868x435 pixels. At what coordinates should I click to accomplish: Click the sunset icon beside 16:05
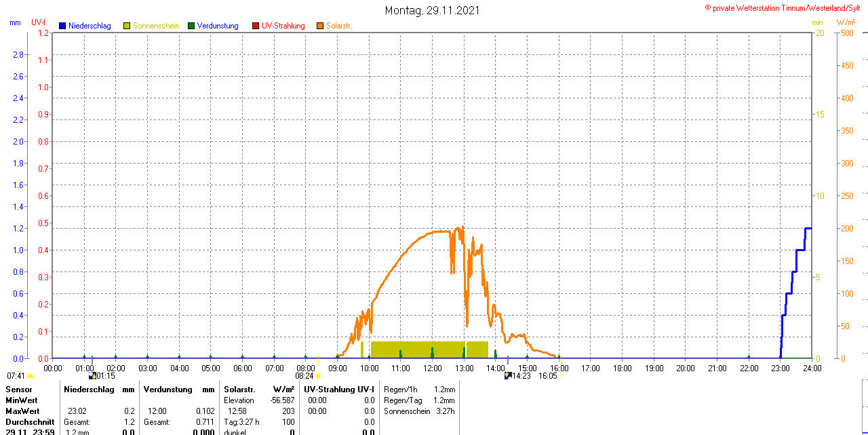tap(561, 375)
